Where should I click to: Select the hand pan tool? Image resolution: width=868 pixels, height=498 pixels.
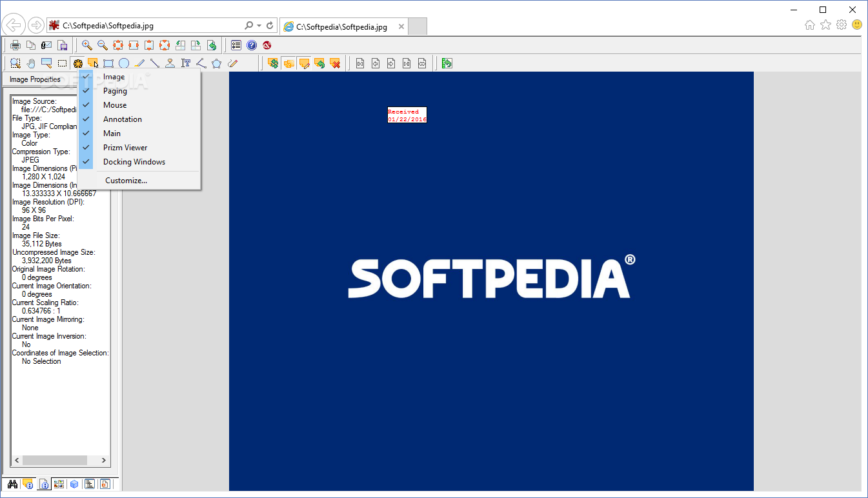click(x=31, y=63)
